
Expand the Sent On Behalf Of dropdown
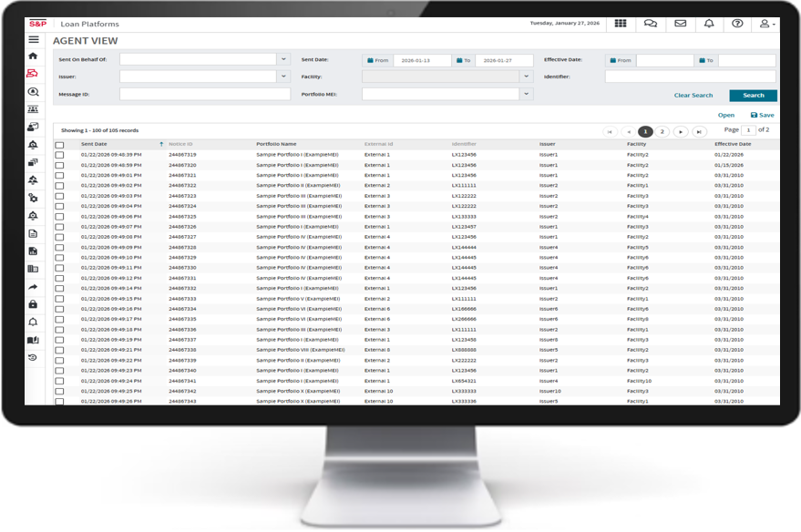(283, 59)
